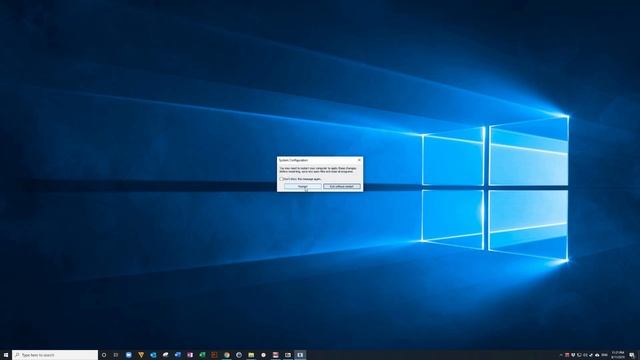This screenshot has width=640, height=360.
Task: Open the Windows Start menu
Action: [x=6, y=355]
